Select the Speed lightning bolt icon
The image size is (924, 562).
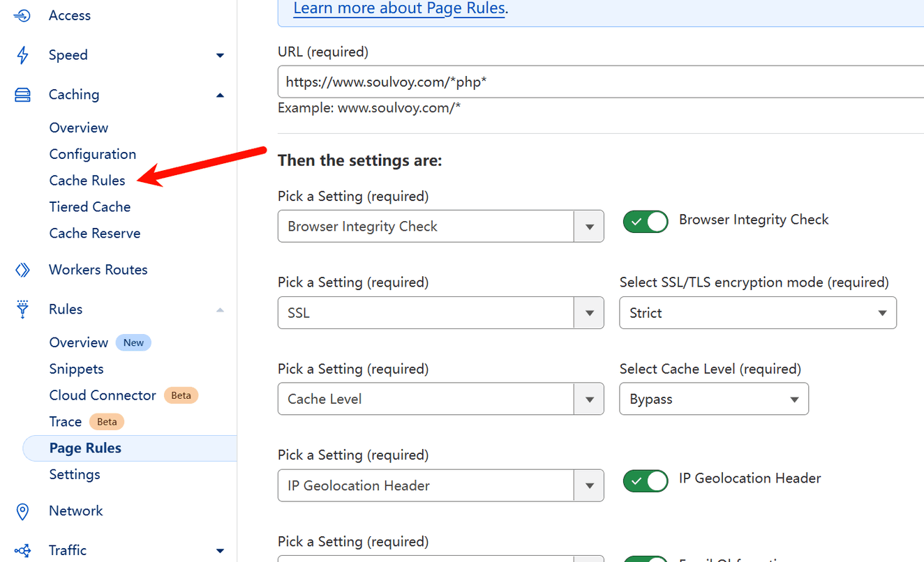(x=22, y=54)
